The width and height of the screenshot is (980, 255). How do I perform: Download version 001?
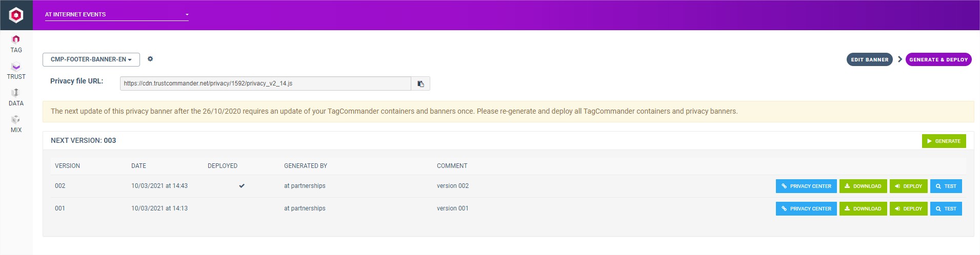click(863, 209)
